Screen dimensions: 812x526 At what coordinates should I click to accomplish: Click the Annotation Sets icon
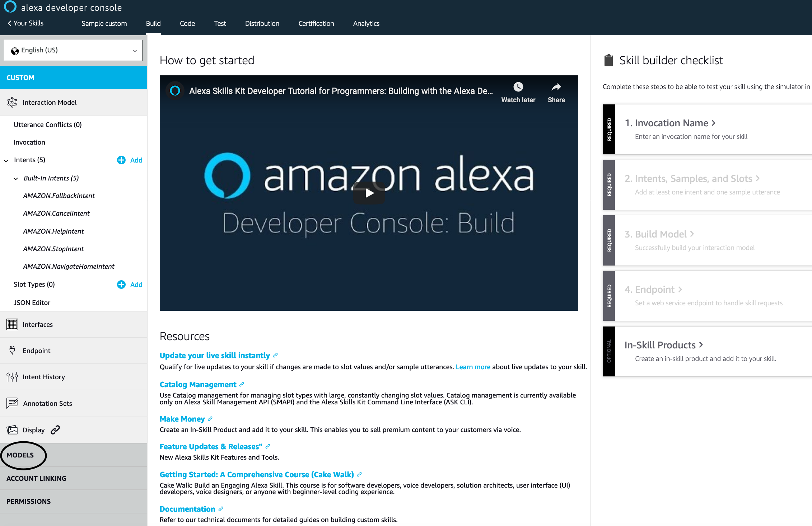12,403
